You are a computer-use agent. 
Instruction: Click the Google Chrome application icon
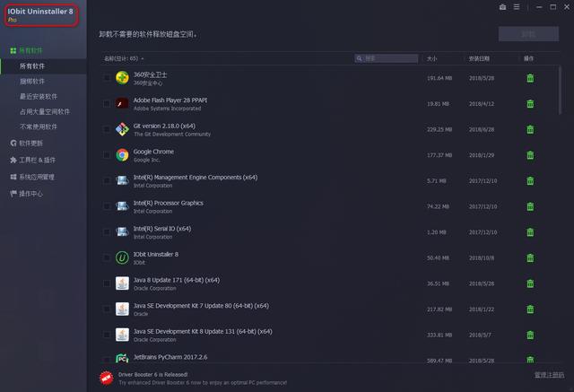[122, 155]
